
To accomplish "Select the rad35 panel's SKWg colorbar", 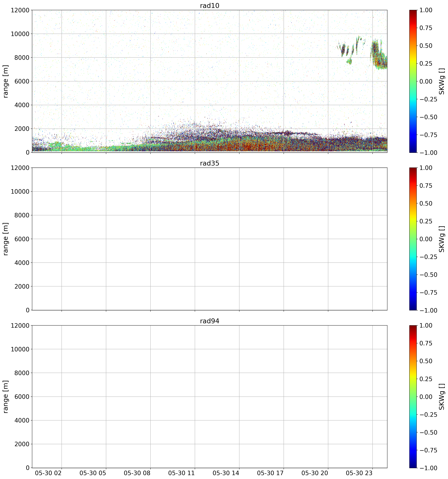I will click(413, 239).
